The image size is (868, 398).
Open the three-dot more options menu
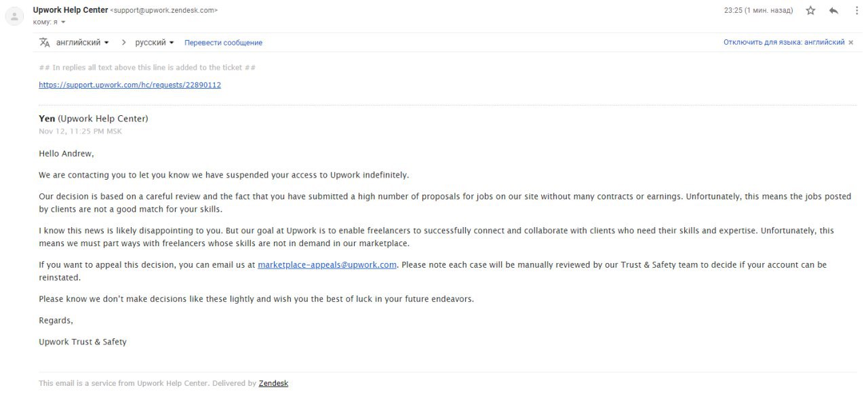(x=856, y=11)
